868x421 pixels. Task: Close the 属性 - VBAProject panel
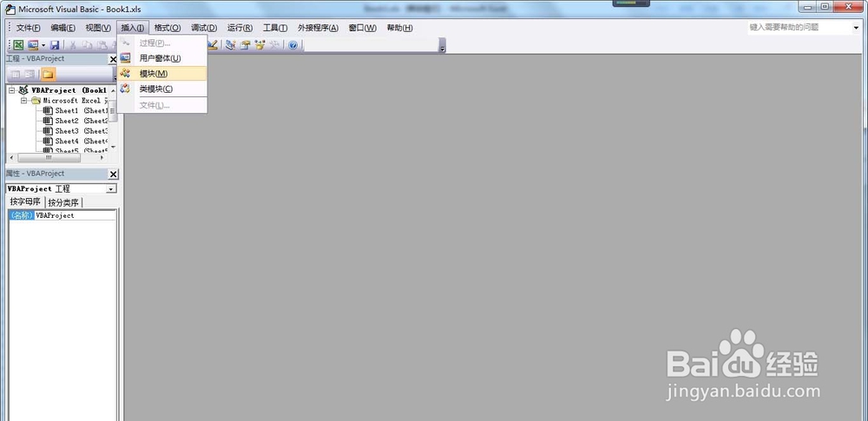tap(114, 174)
